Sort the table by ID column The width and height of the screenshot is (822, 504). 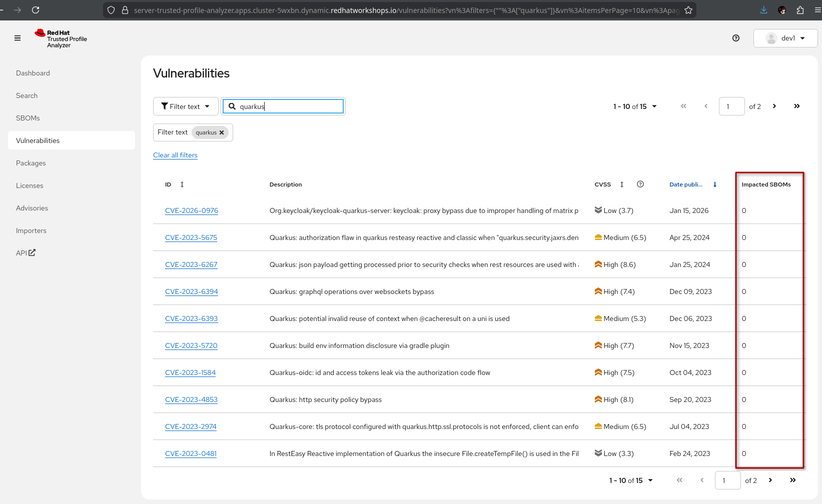(182, 184)
